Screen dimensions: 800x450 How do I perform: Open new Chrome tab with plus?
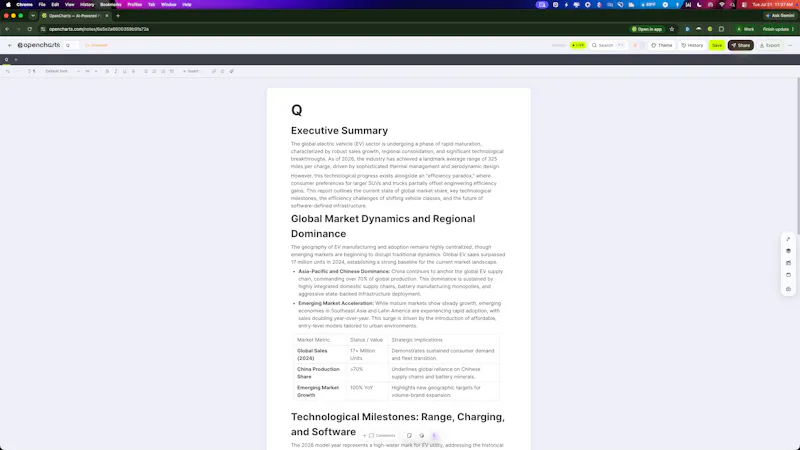point(118,16)
